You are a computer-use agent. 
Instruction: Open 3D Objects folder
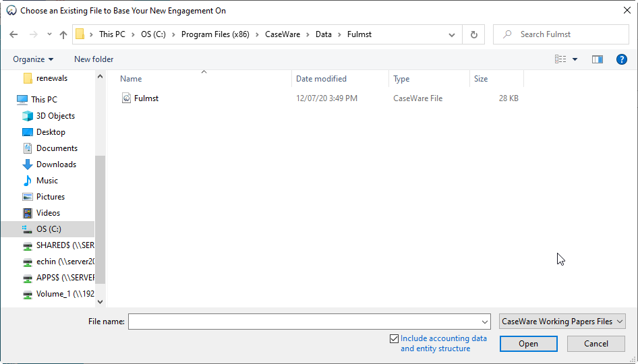pos(49,116)
